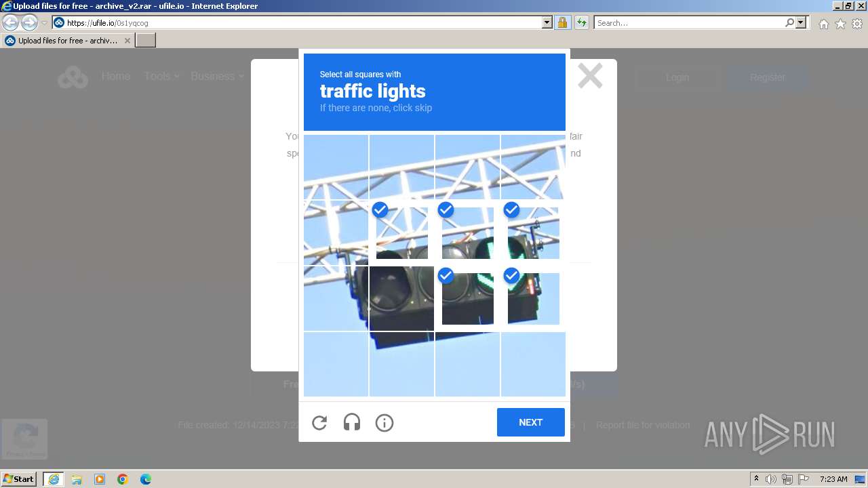Open the Home menu item

116,77
